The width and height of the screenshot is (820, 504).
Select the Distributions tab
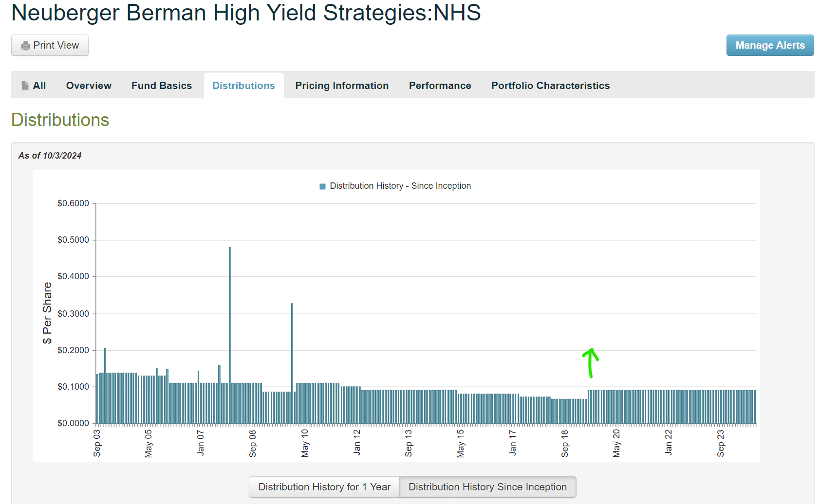[x=243, y=86]
